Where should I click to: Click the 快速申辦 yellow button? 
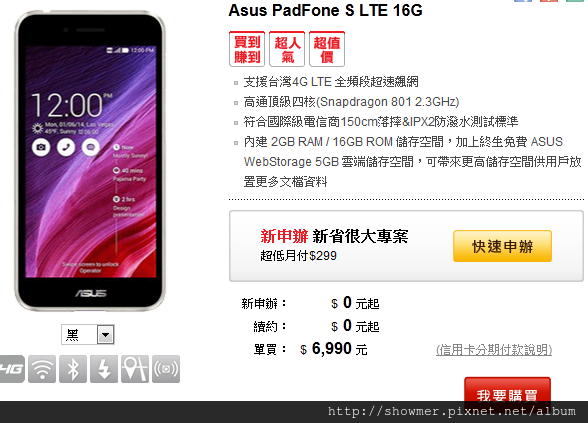click(502, 246)
